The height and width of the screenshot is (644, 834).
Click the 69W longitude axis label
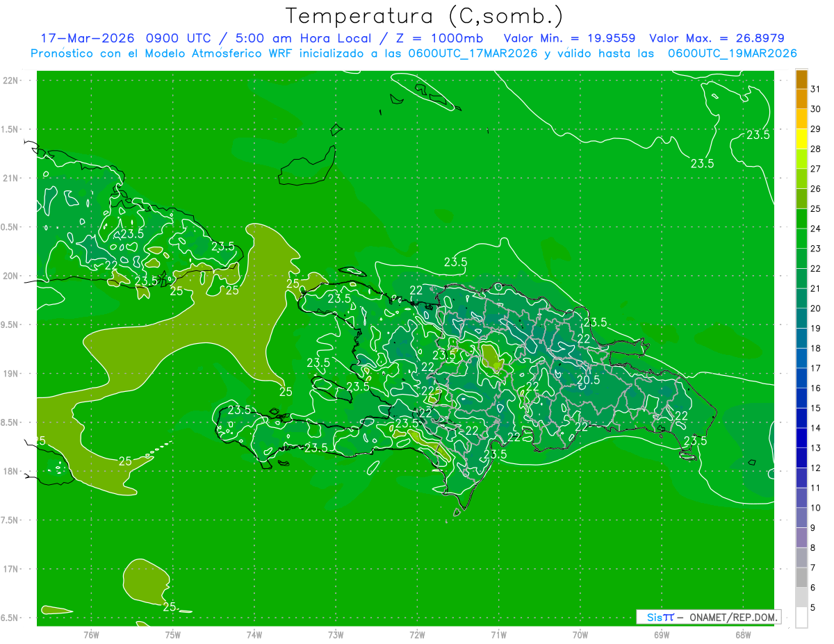click(x=662, y=634)
